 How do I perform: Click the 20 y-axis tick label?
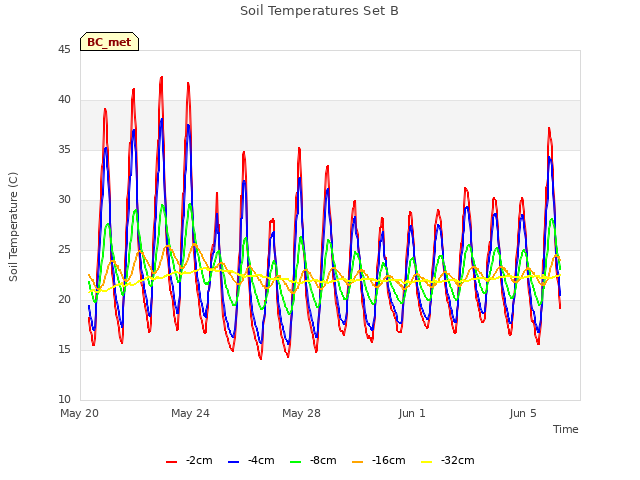click(64, 300)
